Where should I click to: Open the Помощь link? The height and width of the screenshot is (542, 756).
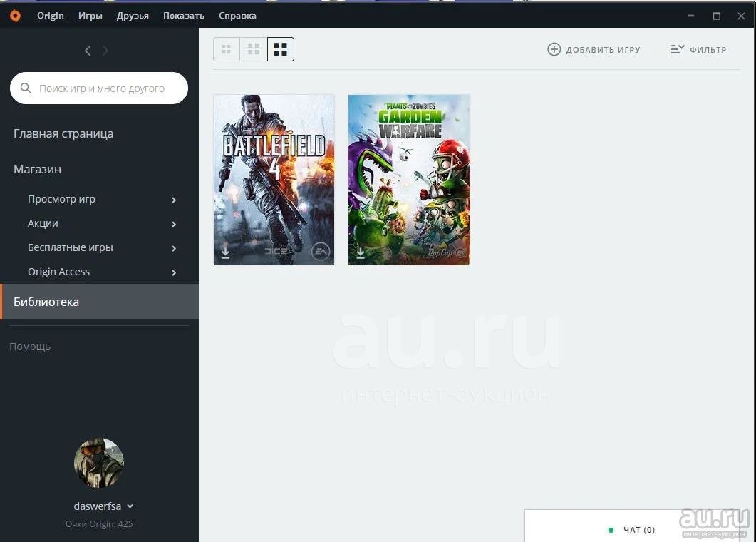[x=30, y=347]
